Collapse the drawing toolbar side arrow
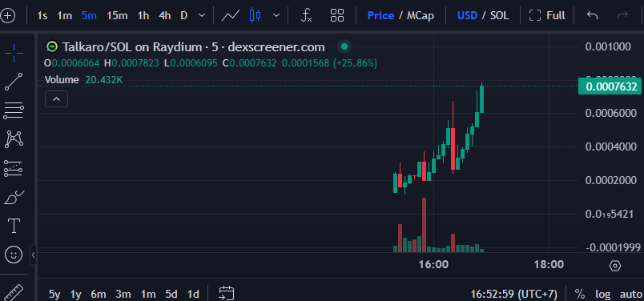The height and width of the screenshot is (301, 644). coord(34,255)
